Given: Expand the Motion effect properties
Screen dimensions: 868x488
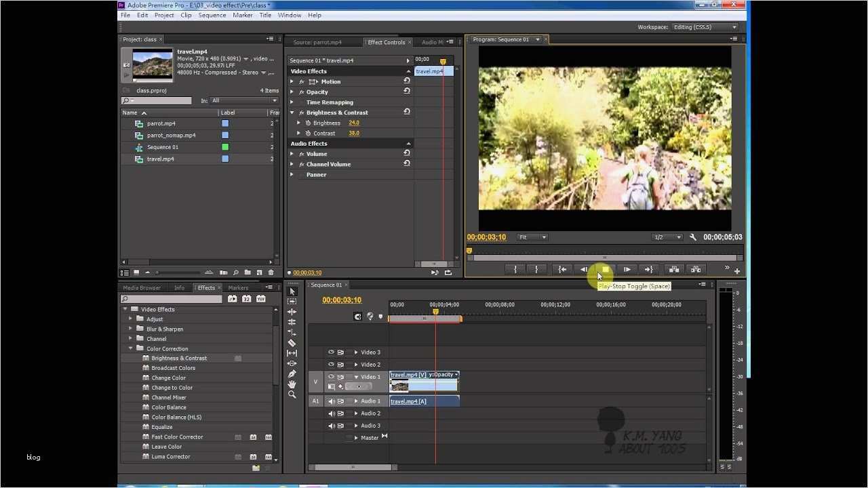Looking at the screenshot, I should tap(292, 82).
